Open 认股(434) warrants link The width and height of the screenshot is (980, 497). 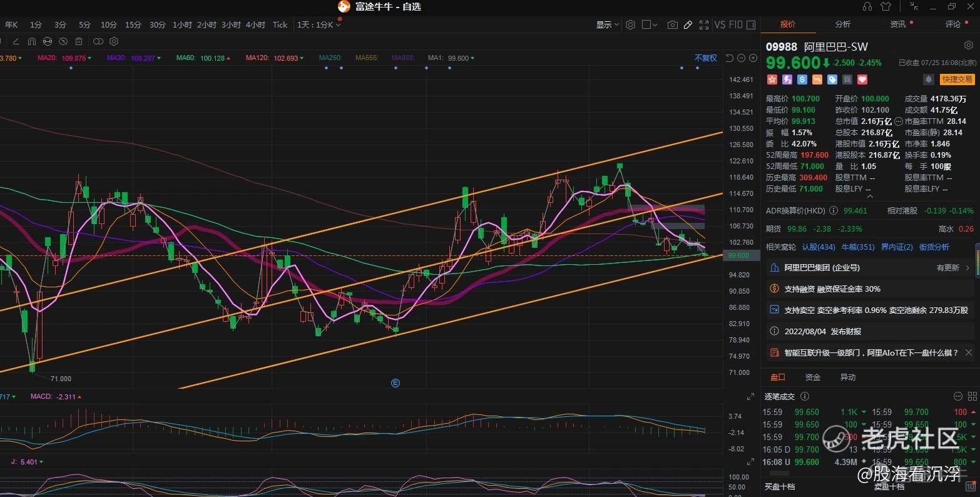point(819,247)
